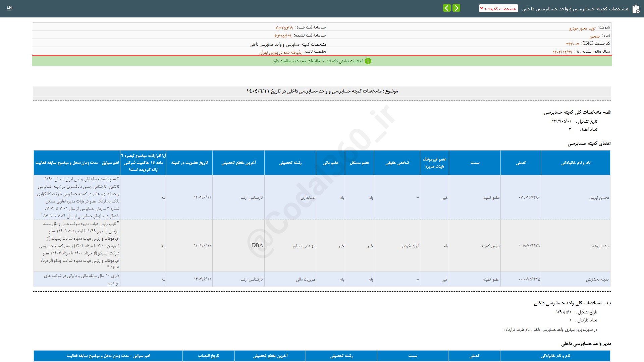
Task: Select the row for محسن نیایش
Action: point(599,198)
